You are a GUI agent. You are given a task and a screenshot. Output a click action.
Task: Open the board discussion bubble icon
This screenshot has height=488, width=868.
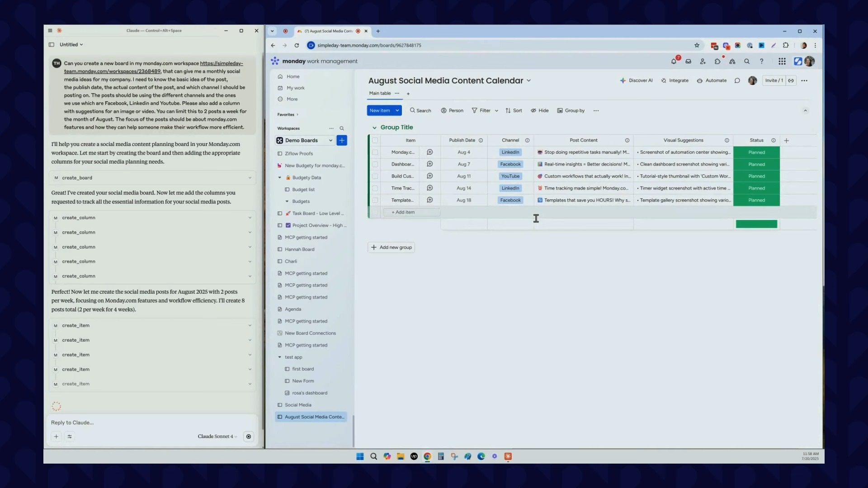point(737,80)
